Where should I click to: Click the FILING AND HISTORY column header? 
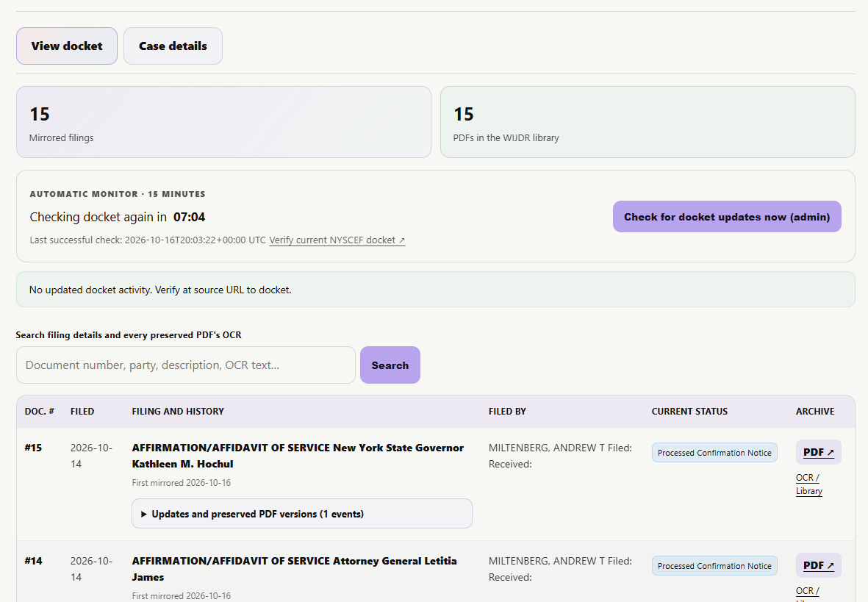(178, 412)
